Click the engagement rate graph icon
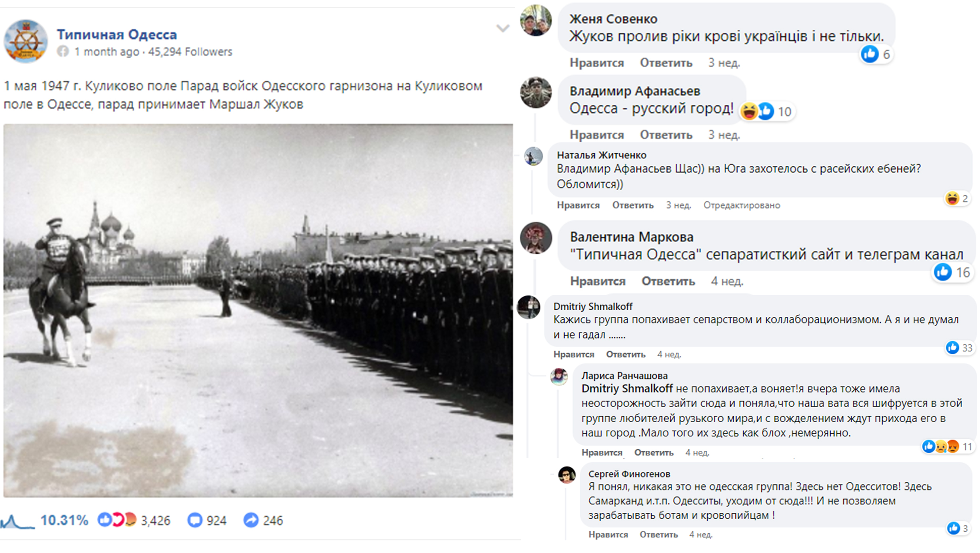 (17, 521)
